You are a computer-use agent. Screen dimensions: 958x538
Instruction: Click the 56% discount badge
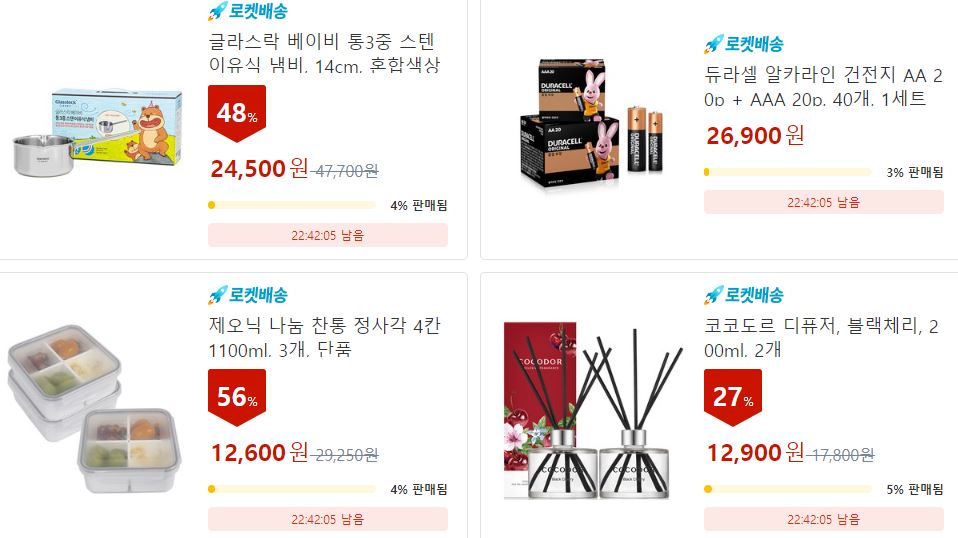point(237,398)
